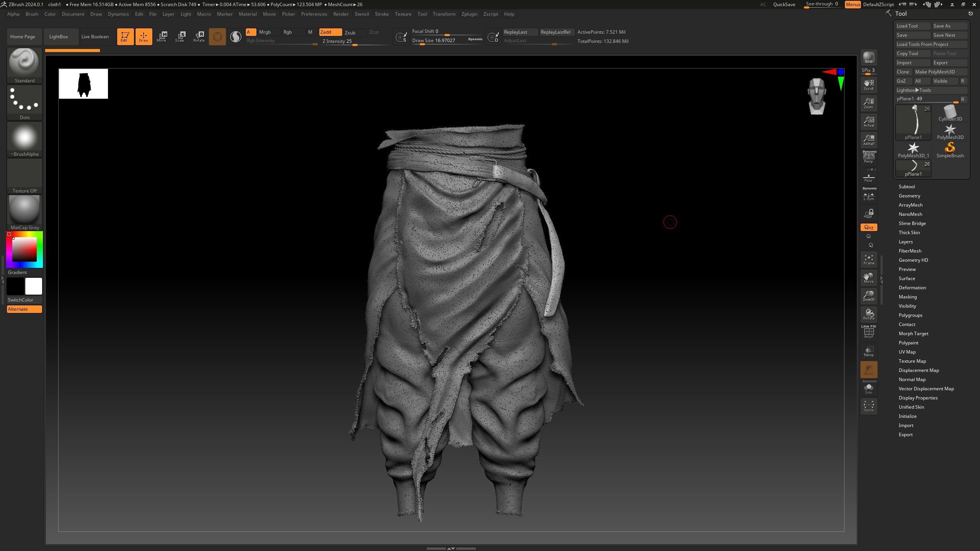Image resolution: width=980 pixels, height=551 pixels.
Task: Expand the Geometry section
Action: click(x=909, y=196)
